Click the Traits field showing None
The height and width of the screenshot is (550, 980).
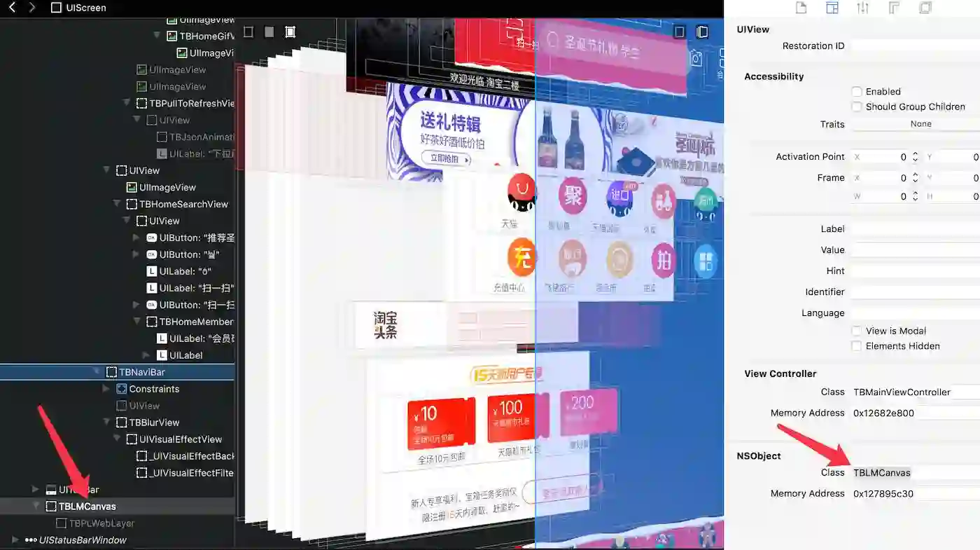916,124
